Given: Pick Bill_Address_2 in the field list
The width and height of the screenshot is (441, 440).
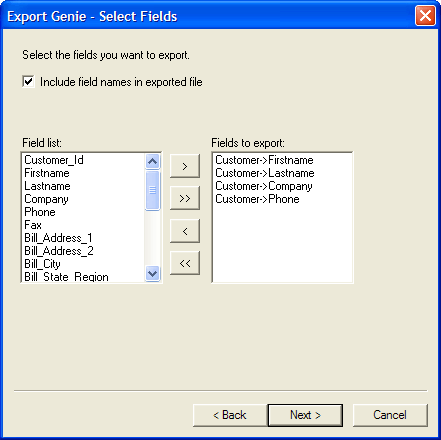Looking at the screenshot, I should [59, 251].
